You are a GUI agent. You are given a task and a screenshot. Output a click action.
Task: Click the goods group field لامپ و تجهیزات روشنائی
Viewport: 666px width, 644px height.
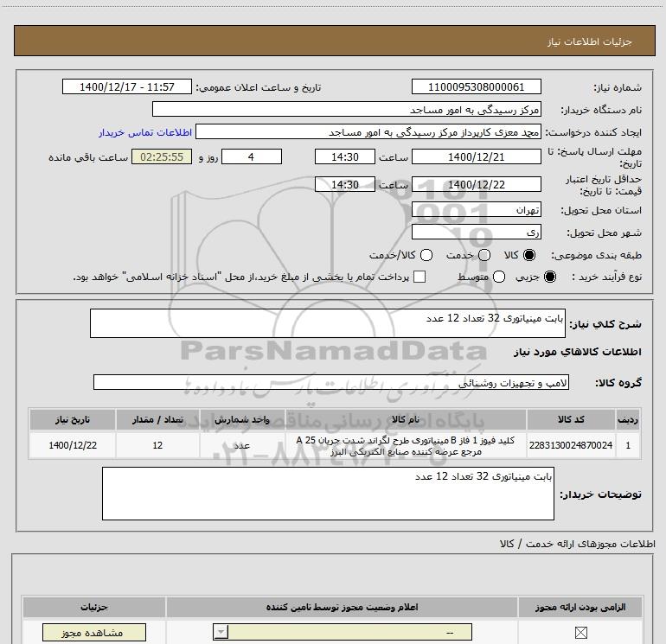click(x=331, y=382)
